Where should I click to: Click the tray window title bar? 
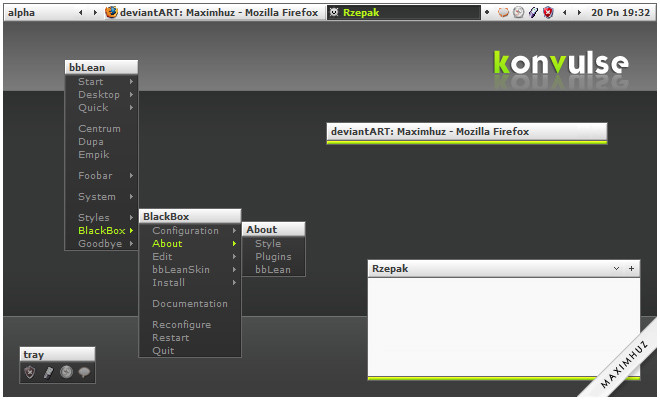[x=57, y=355]
